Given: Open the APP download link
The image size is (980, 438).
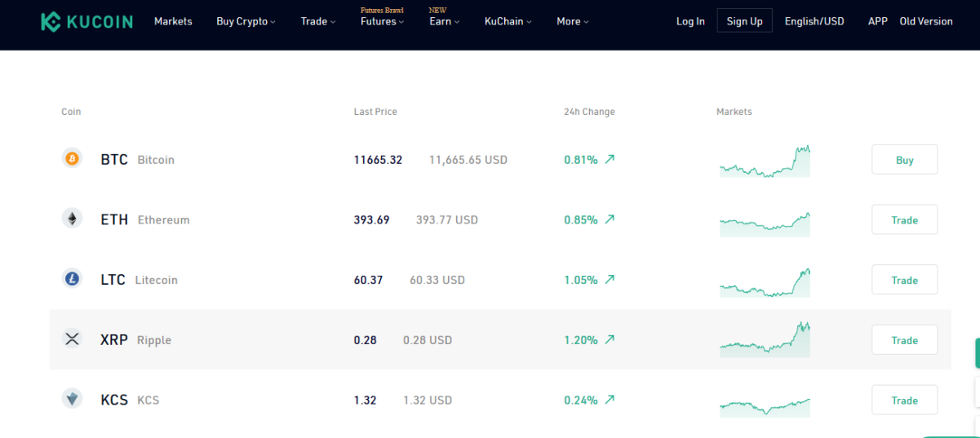Looking at the screenshot, I should (878, 21).
